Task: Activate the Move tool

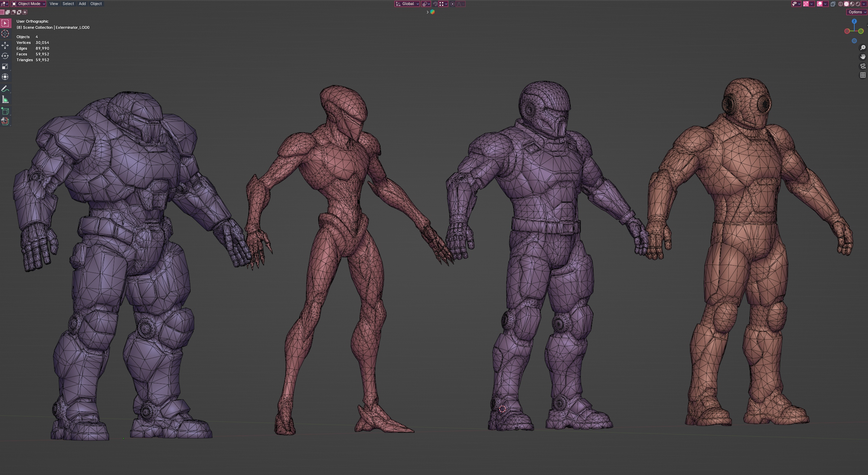Action: pos(5,45)
